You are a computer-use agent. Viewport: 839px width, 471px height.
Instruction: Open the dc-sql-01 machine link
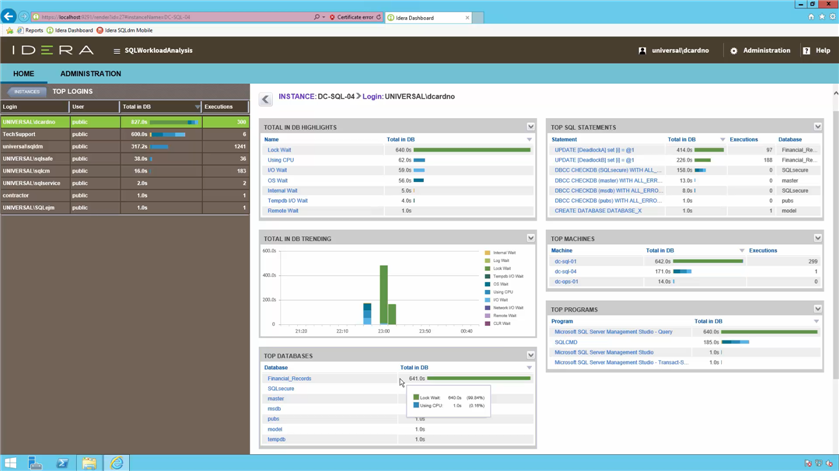[566, 262]
